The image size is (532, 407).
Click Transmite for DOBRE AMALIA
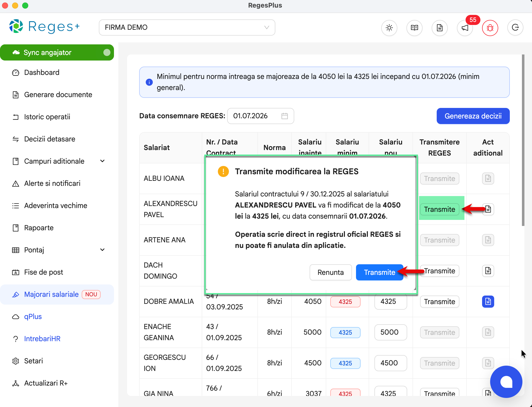pyautogui.click(x=439, y=302)
